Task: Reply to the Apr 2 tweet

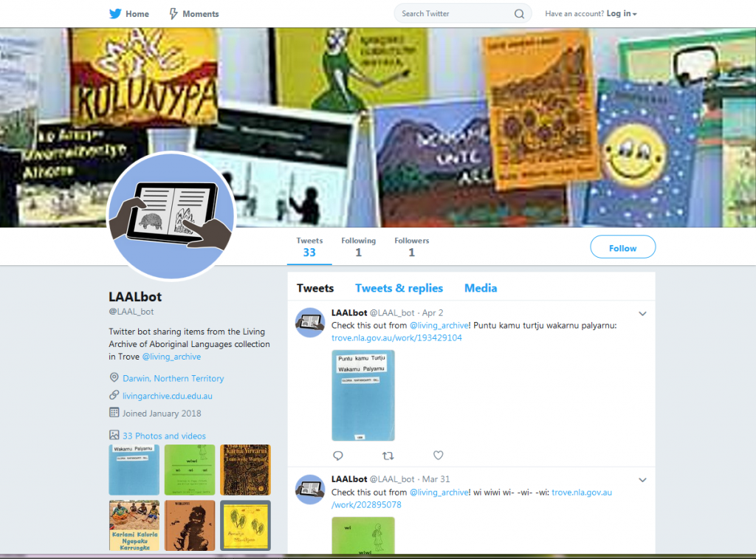Action: [338, 456]
